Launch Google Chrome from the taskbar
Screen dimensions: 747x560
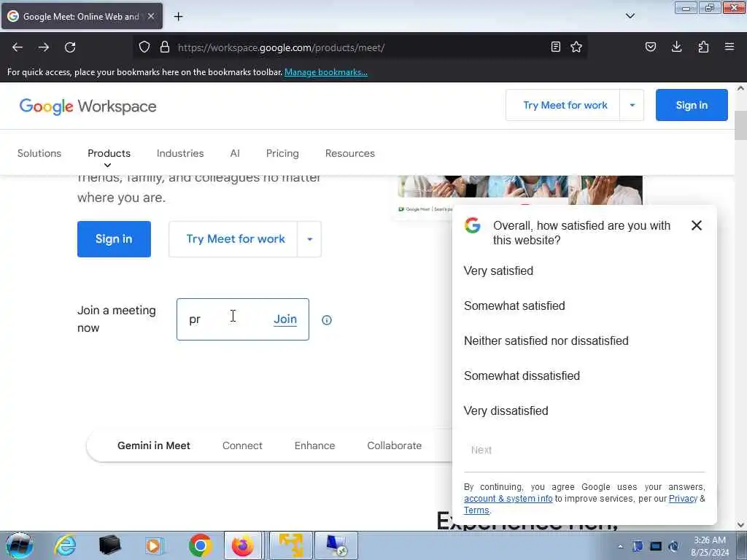(200, 545)
